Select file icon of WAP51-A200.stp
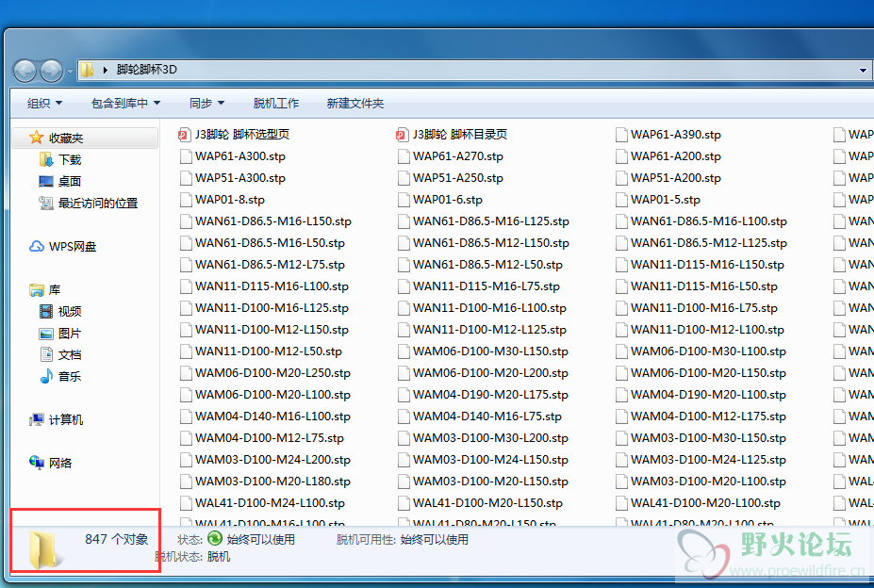This screenshot has height=588, width=874. pos(621,178)
